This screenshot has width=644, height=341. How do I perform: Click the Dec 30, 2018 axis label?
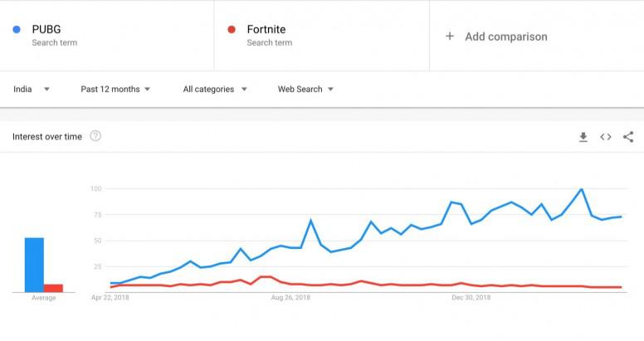click(x=471, y=298)
